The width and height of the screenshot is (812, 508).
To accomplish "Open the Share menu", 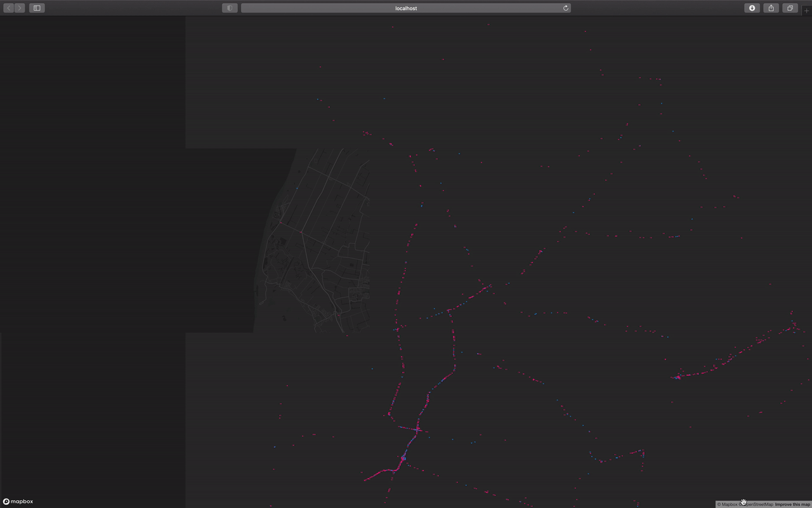I will [x=771, y=8].
